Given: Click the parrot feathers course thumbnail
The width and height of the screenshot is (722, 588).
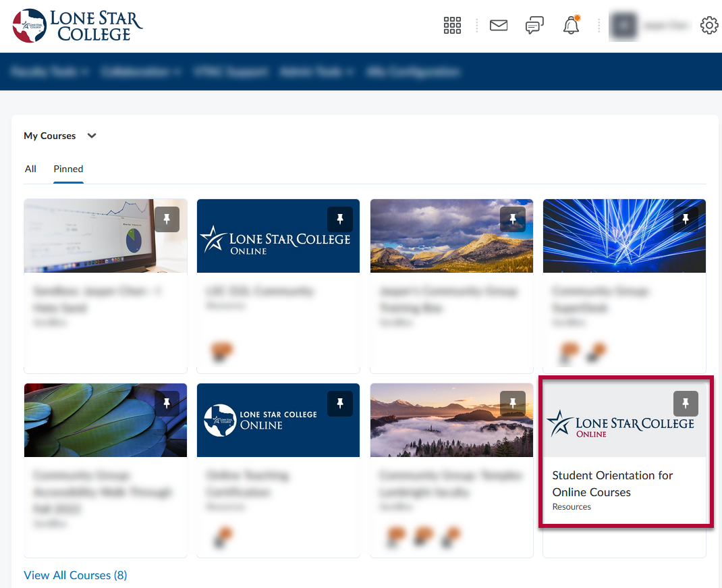Looking at the screenshot, I should pos(105,420).
